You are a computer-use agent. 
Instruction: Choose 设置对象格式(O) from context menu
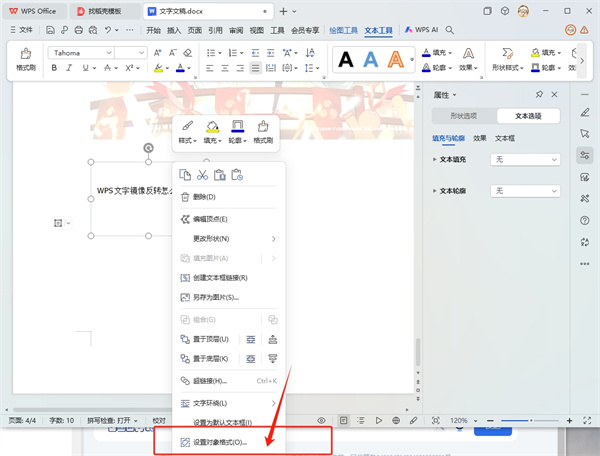click(228, 442)
